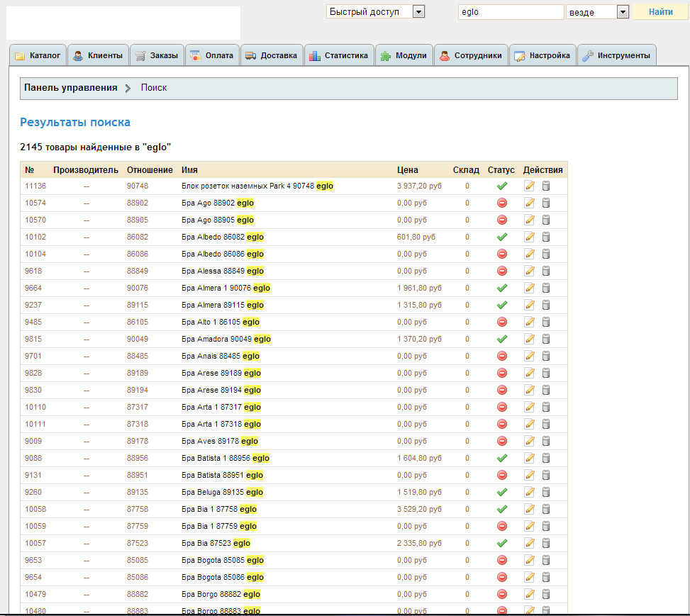
Task: Click product ID 10479
Action: point(35,595)
